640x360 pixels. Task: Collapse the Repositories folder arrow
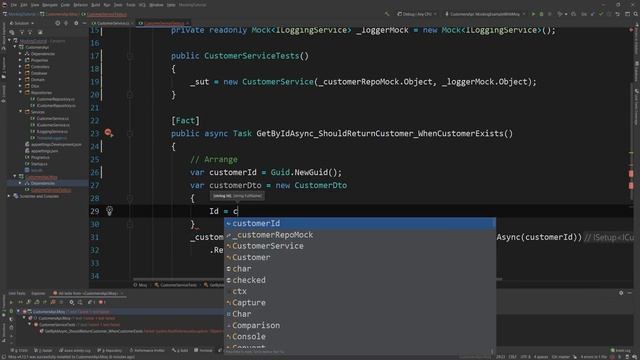point(20,92)
